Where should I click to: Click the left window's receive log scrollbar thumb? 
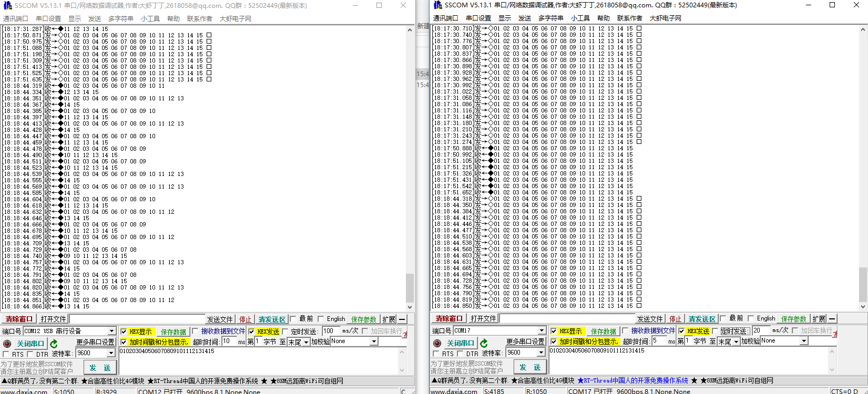(x=410, y=287)
